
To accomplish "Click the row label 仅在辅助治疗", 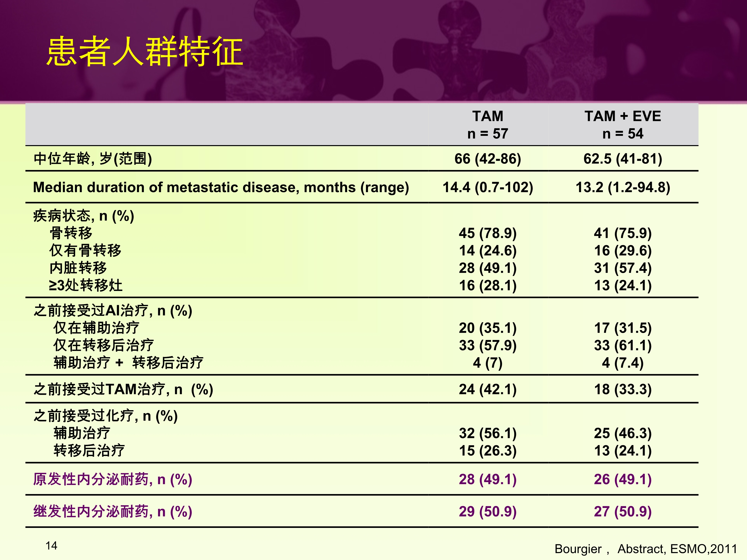I will click(x=96, y=328).
